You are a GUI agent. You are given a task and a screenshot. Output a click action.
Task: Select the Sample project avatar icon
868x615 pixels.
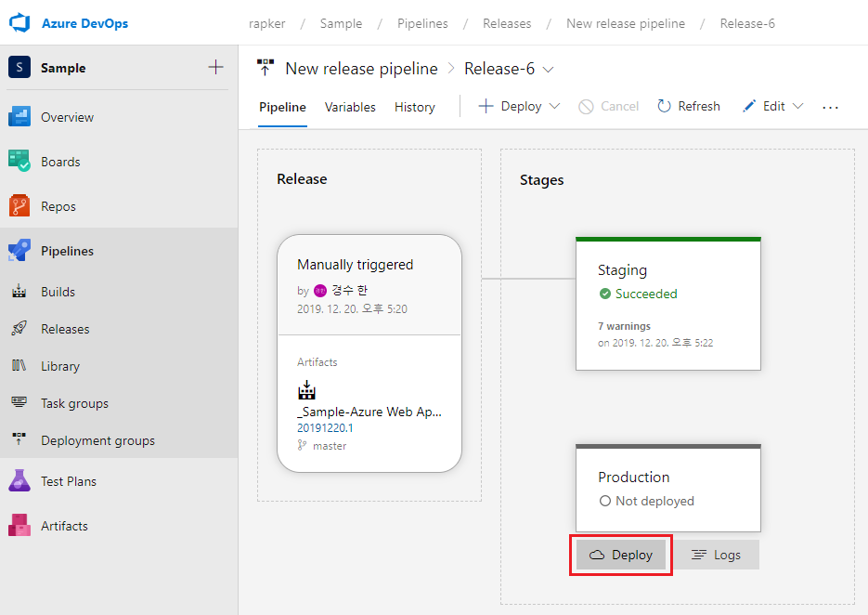tap(19, 68)
